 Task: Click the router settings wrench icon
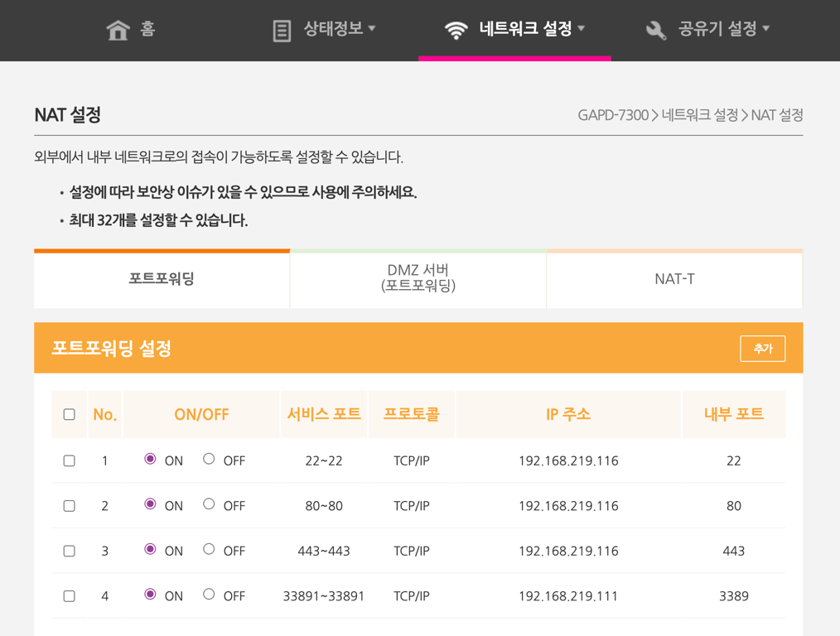[655, 31]
